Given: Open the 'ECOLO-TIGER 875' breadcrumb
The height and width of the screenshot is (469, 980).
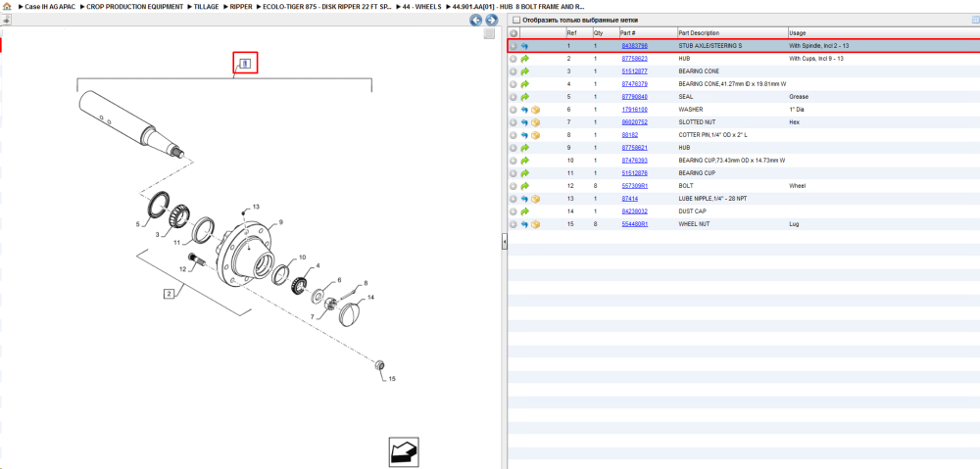Looking at the screenshot, I should pyautogui.click(x=327, y=6).
